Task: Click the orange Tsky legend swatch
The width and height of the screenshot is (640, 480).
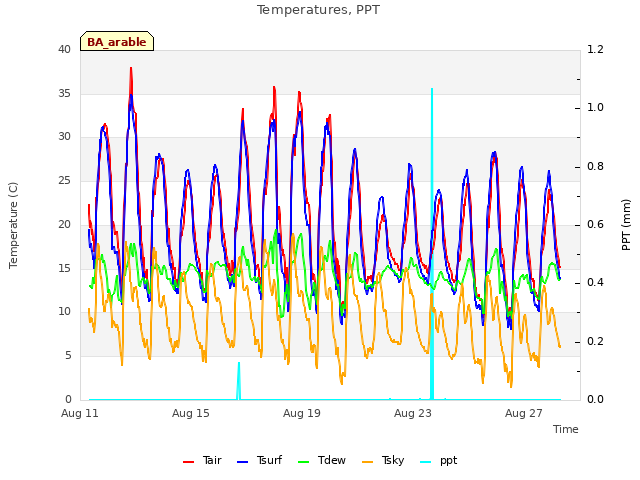Action: (367, 462)
